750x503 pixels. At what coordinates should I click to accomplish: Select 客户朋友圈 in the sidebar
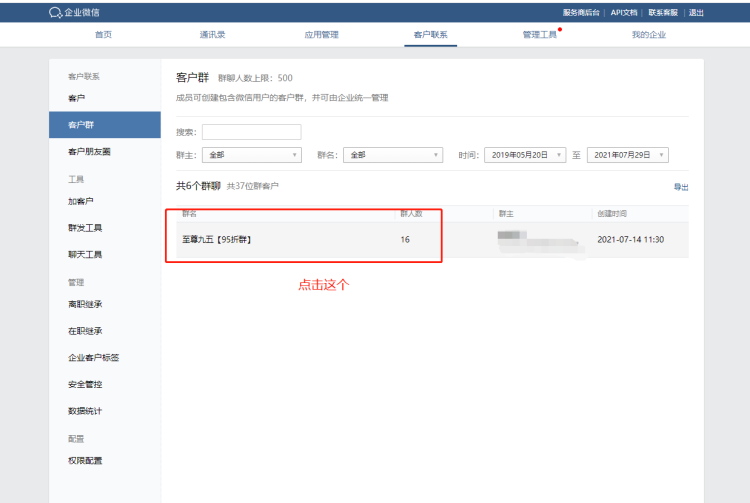[x=89, y=152]
